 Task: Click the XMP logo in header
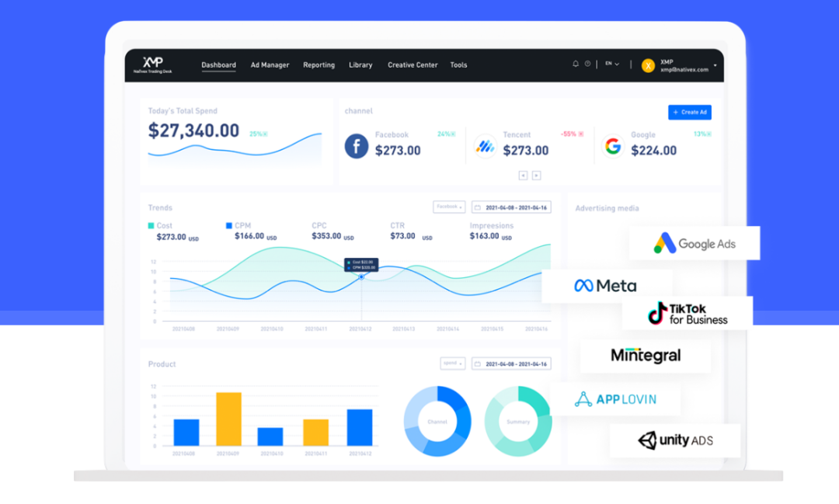[x=152, y=64]
